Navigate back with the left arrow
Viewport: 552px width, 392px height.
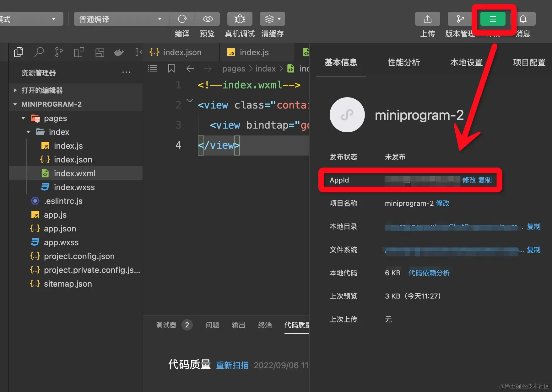pyautogui.click(x=190, y=69)
